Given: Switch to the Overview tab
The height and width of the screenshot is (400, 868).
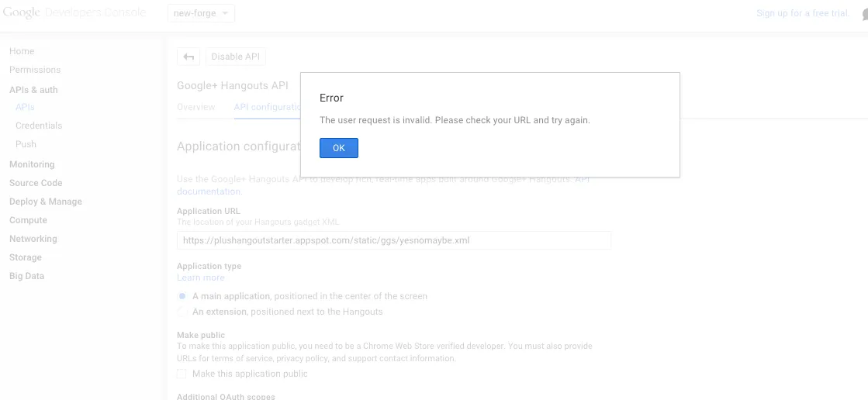Looking at the screenshot, I should coord(196,107).
